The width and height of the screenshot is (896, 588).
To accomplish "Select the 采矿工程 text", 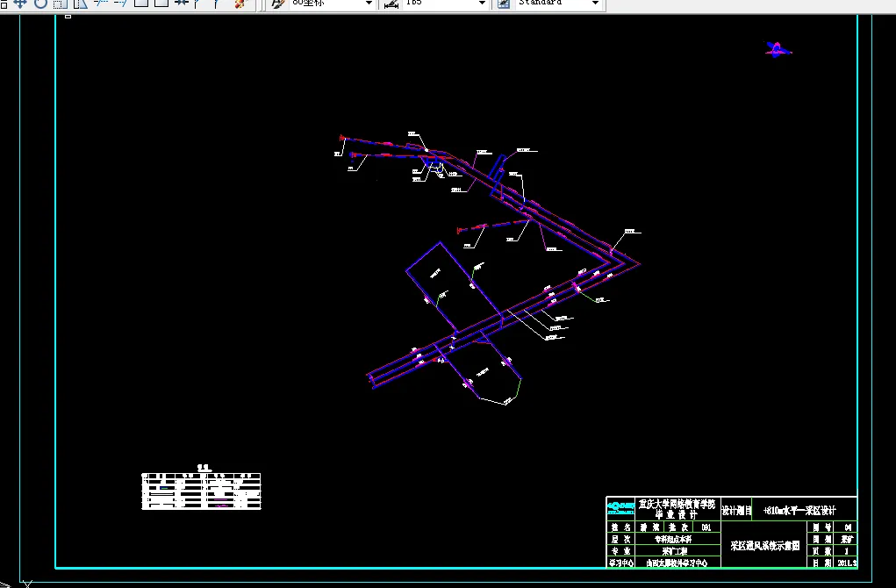I will click(674, 551).
